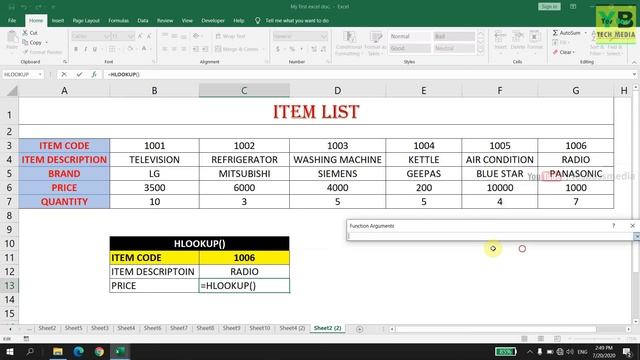Click the Tell me lightbulb icon
This screenshot has height=360, width=640.
[258, 20]
